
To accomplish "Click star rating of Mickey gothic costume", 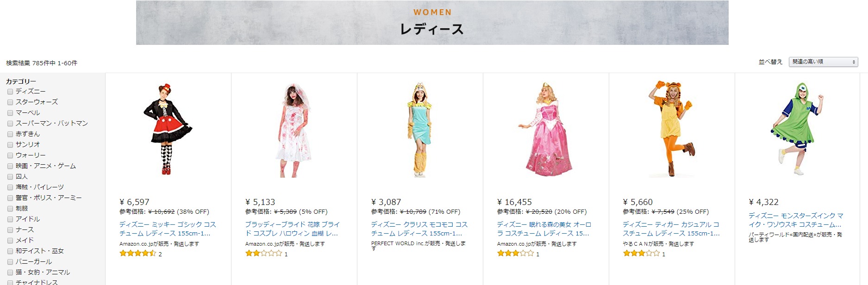I will pyautogui.click(x=137, y=254).
